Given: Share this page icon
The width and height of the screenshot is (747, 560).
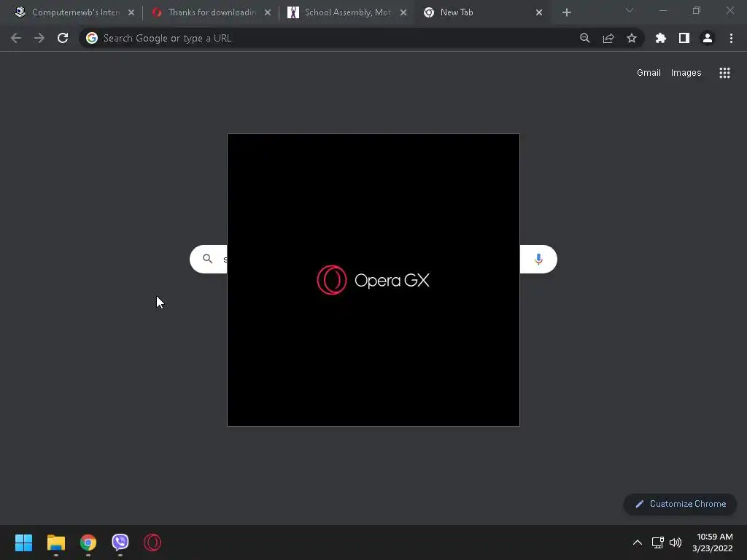Looking at the screenshot, I should coord(608,38).
